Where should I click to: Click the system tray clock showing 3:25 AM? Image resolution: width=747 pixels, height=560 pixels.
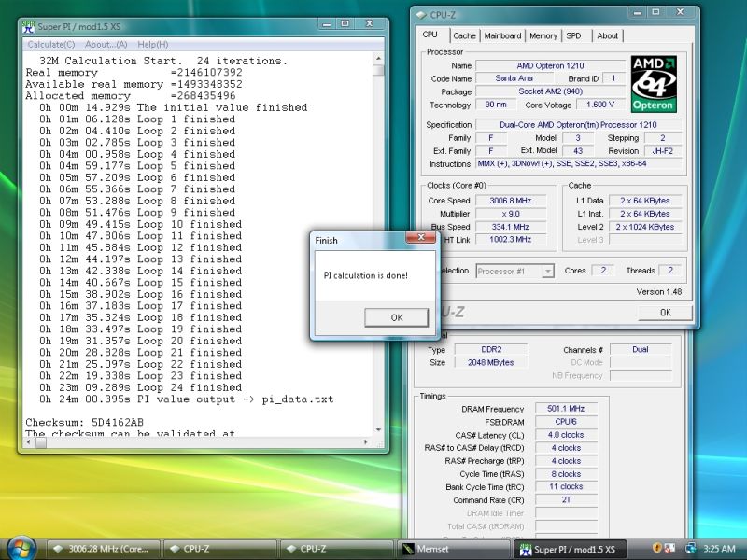coord(719,549)
